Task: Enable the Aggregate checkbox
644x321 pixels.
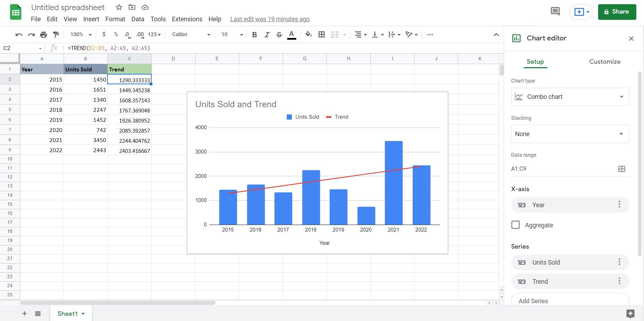Action: [515, 225]
